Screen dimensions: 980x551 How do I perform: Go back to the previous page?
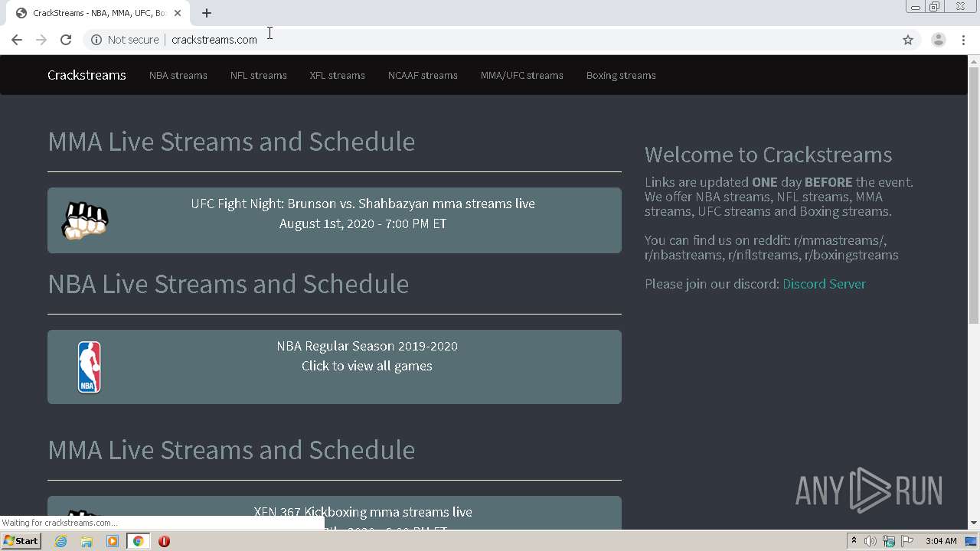(x=17, y=40)
